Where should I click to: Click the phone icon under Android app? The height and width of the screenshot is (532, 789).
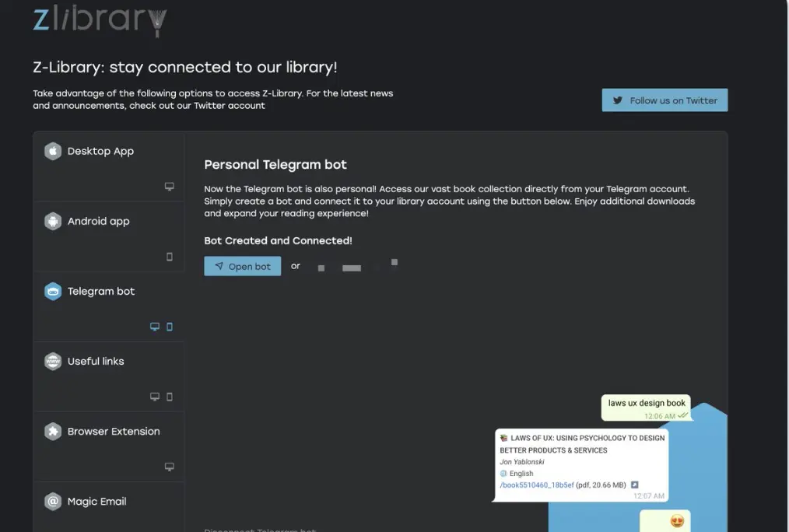(x=170, y=257)
